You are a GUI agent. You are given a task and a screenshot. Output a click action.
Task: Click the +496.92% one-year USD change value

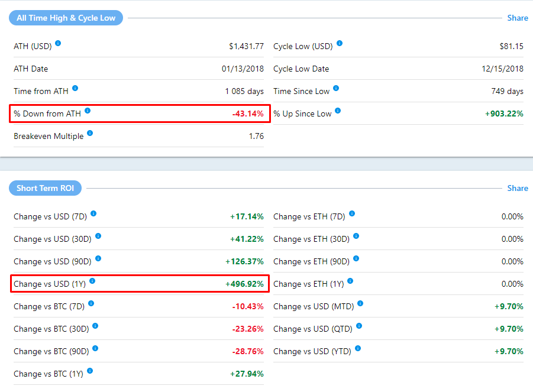point(244,284)
